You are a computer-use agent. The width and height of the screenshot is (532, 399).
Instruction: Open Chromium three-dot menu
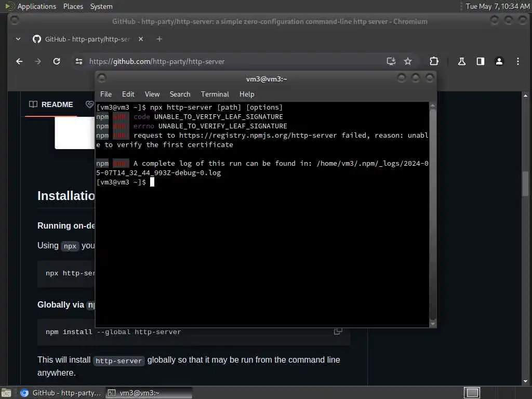coord(518,61)
